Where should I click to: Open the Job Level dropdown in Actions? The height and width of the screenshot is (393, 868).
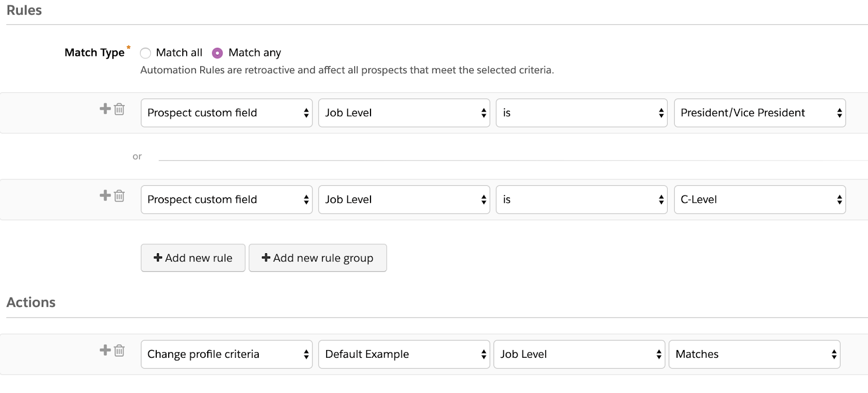pos(579,354)
